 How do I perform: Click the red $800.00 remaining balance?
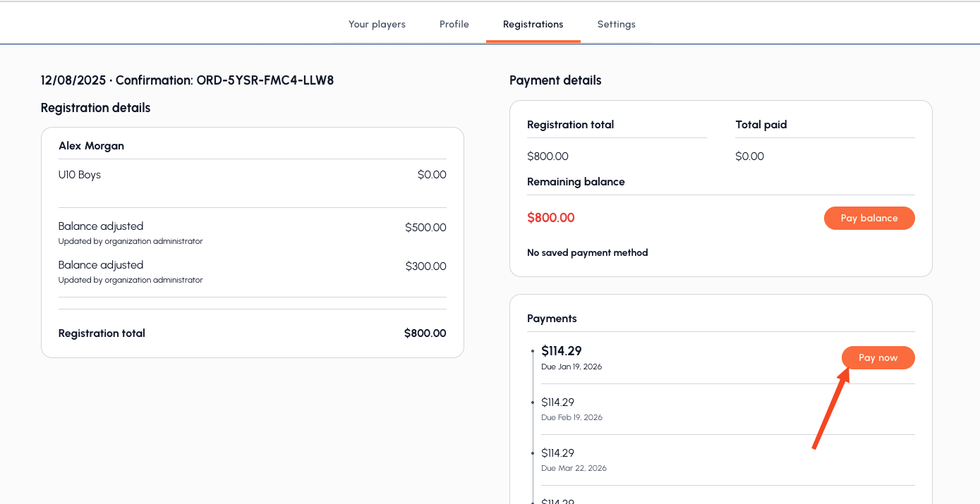[550, 218]
